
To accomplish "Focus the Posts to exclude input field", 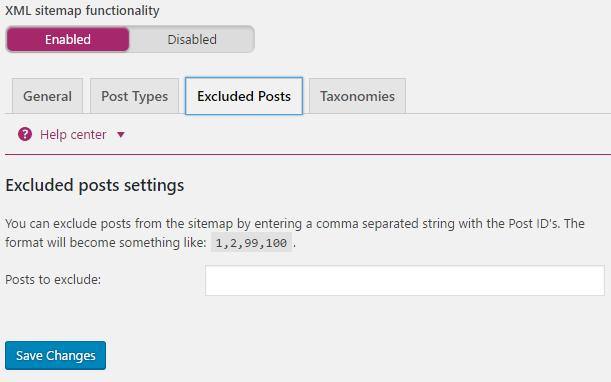I will coord(405,281).
